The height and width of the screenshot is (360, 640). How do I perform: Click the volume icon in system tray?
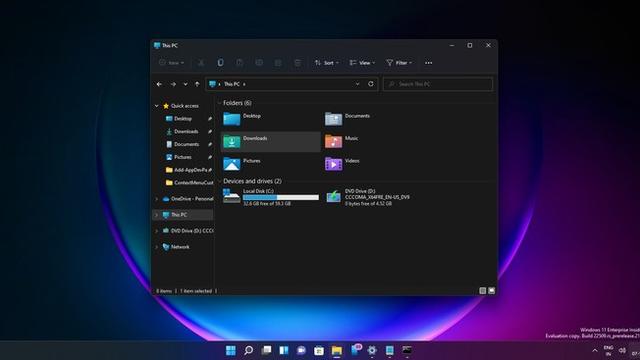[622, 350]
